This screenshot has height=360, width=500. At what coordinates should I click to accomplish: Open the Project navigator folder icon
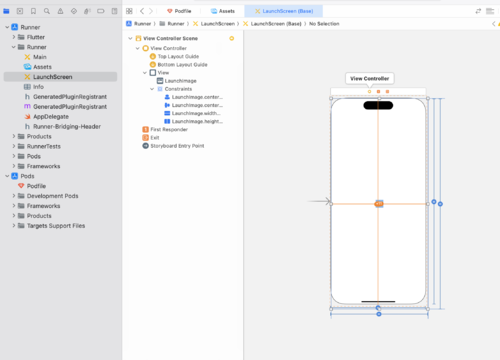[6, 11]
